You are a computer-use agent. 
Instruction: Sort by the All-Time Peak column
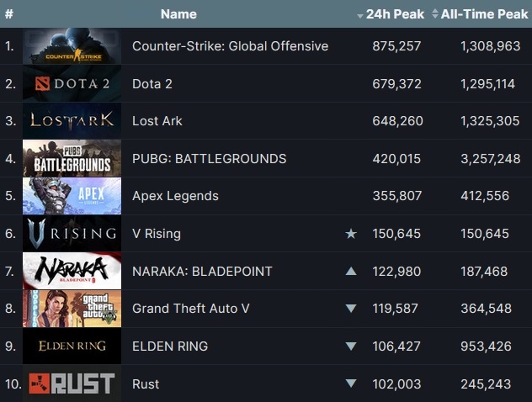point(480,14)
